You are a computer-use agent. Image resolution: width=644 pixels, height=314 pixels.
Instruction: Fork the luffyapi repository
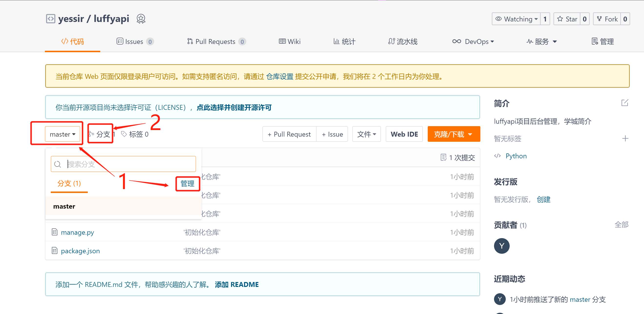point(607,19)
